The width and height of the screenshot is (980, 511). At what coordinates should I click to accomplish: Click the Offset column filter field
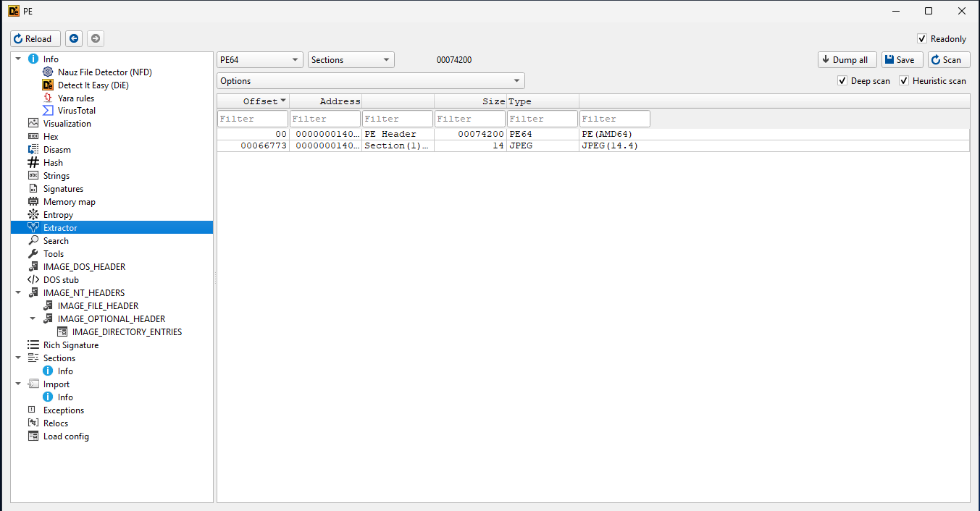253,119
